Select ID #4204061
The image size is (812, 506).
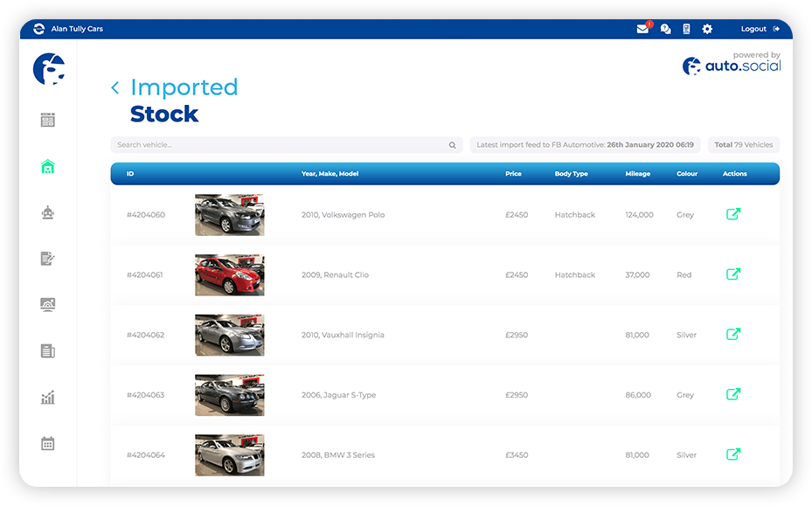(x=144, y=275)
